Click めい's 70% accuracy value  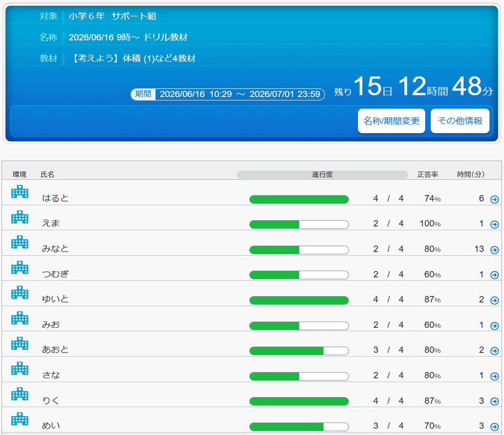coord(432,426)
